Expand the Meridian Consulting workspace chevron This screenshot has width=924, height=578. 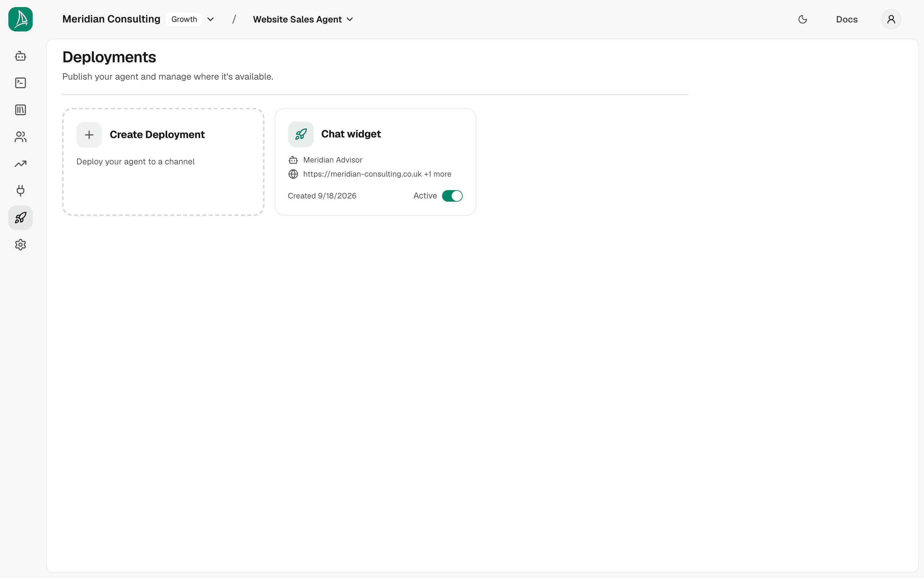click(x=210, y=19)
